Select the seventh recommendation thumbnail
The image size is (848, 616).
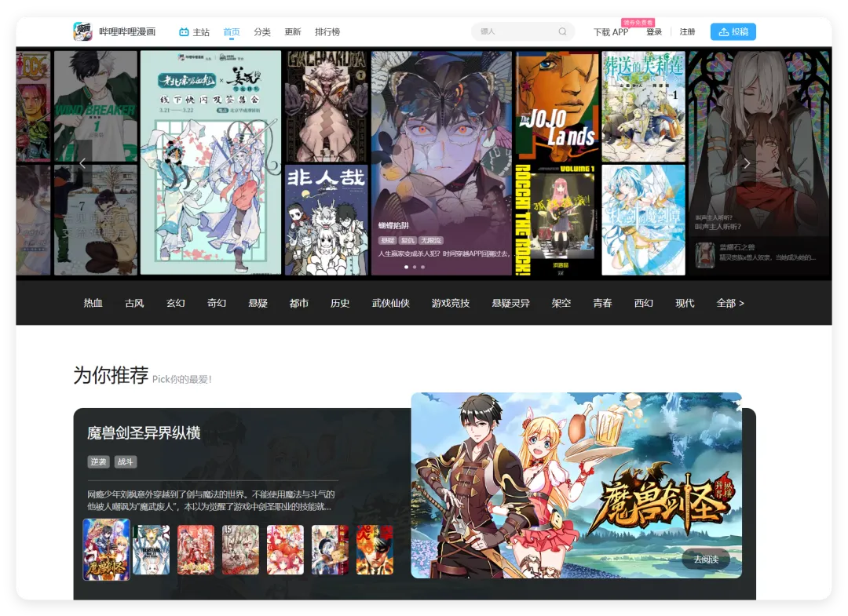[375, 549]
